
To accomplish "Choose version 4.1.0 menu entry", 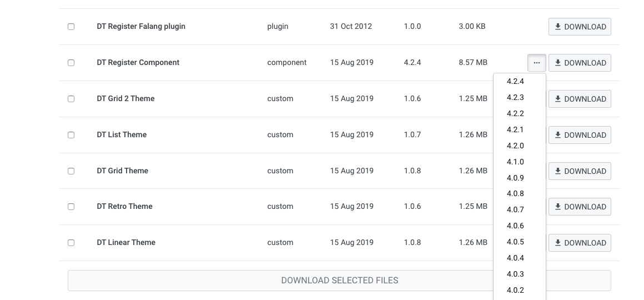I will 515,162.
